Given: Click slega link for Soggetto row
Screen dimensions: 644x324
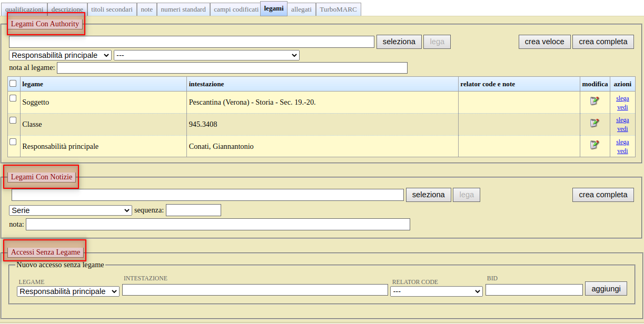Looking at the screenshot, I should 622,98.
